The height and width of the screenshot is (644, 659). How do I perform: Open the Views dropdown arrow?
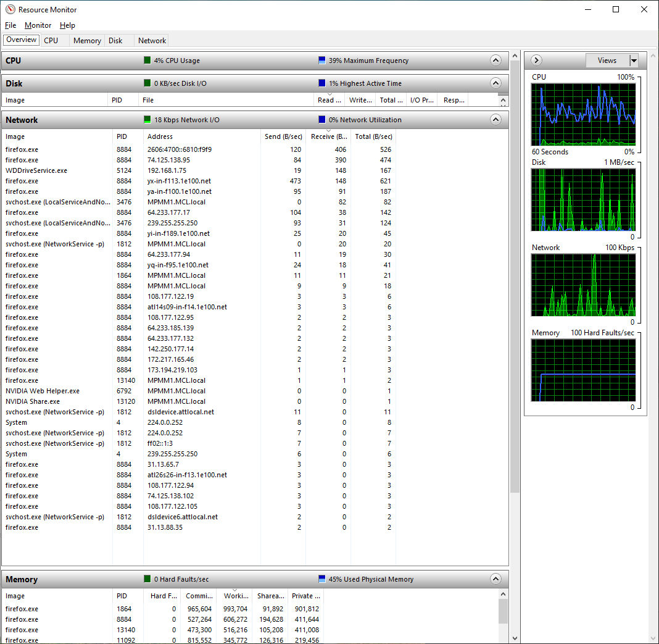click(x=634, y=60)
